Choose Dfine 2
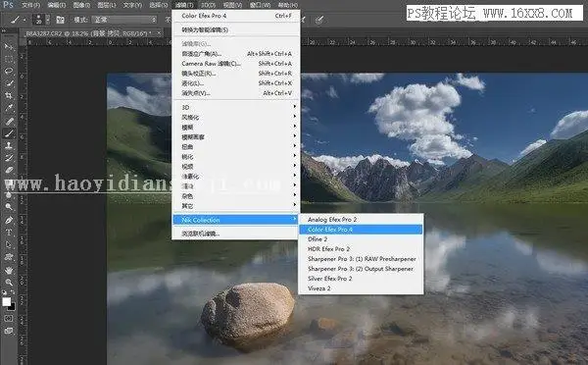The image size is (588, 365). [361, 238]
